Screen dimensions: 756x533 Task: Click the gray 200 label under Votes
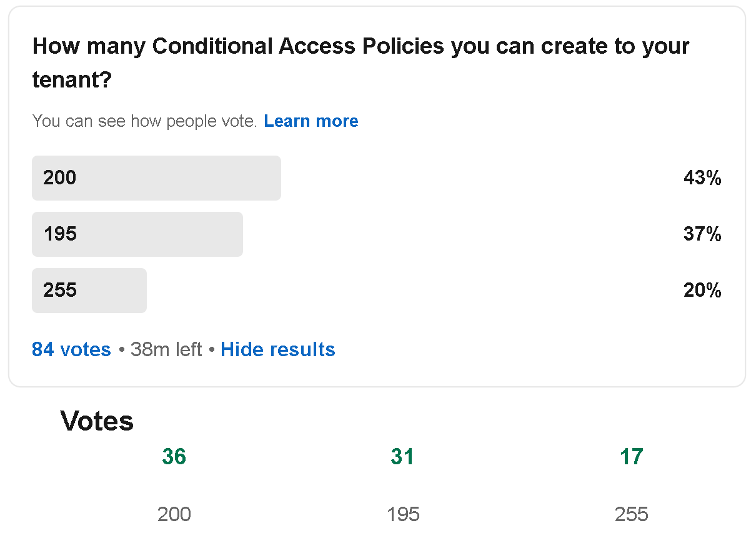pos(174,514)
